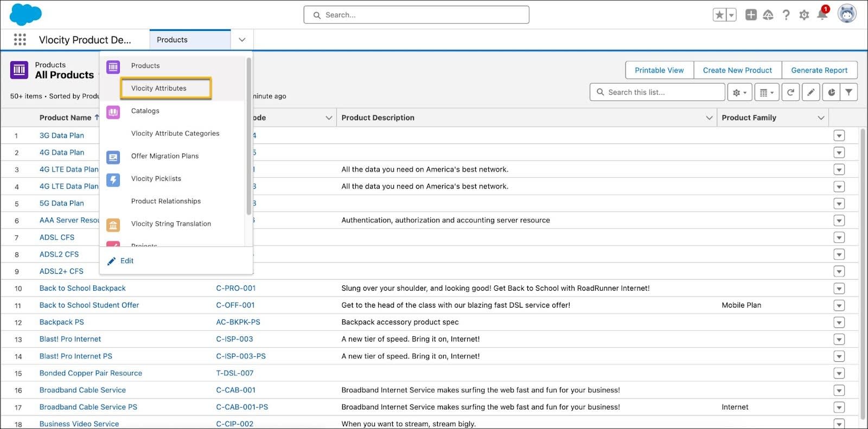Open the Display As table dropdown
Image resolution: width=868 pixels, height=429 pixels.
(767, 92)
